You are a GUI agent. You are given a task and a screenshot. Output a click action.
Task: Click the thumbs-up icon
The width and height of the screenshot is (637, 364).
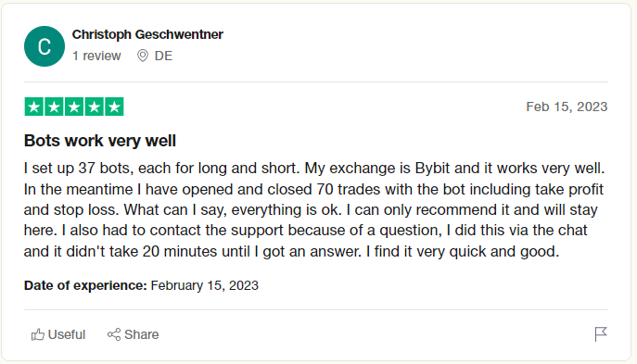pyautogui.click(x=38, y=334)
